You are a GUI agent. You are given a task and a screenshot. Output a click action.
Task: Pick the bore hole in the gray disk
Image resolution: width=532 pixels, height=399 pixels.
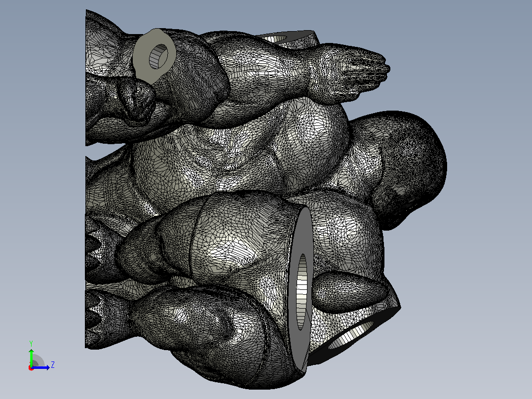click(x=302, y=292)
